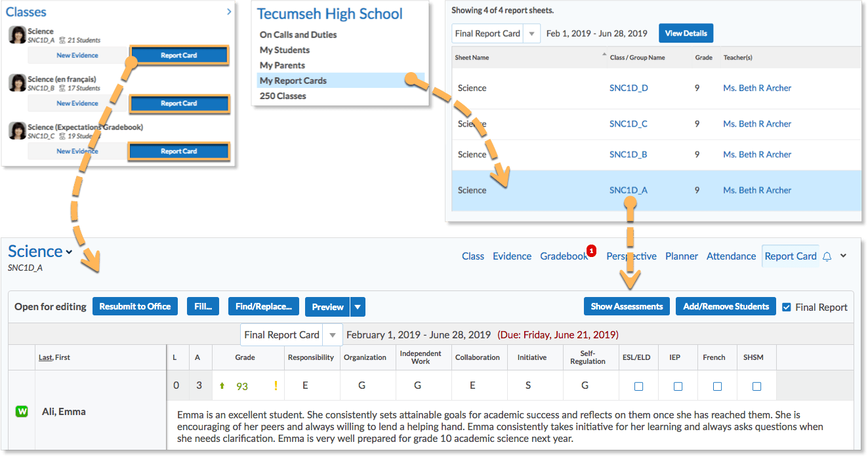Select My Report Cards in the school menu

click(x=293, y=81)
